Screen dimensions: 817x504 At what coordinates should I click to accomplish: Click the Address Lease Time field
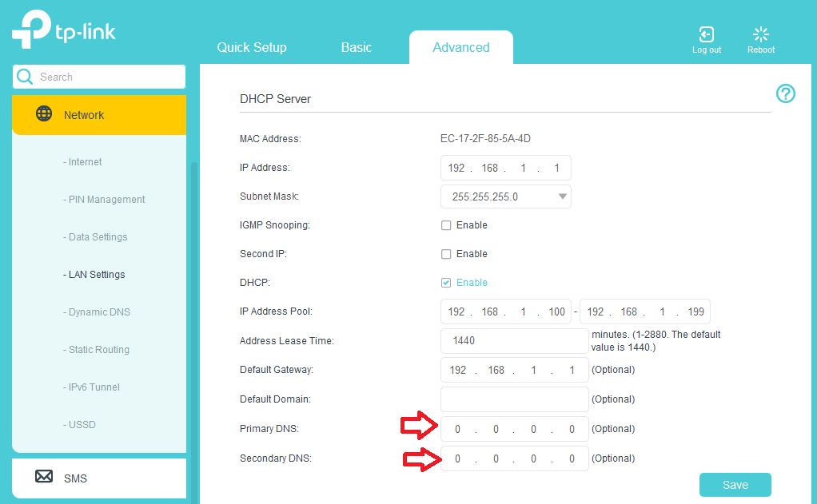click(x=513, y=341)
